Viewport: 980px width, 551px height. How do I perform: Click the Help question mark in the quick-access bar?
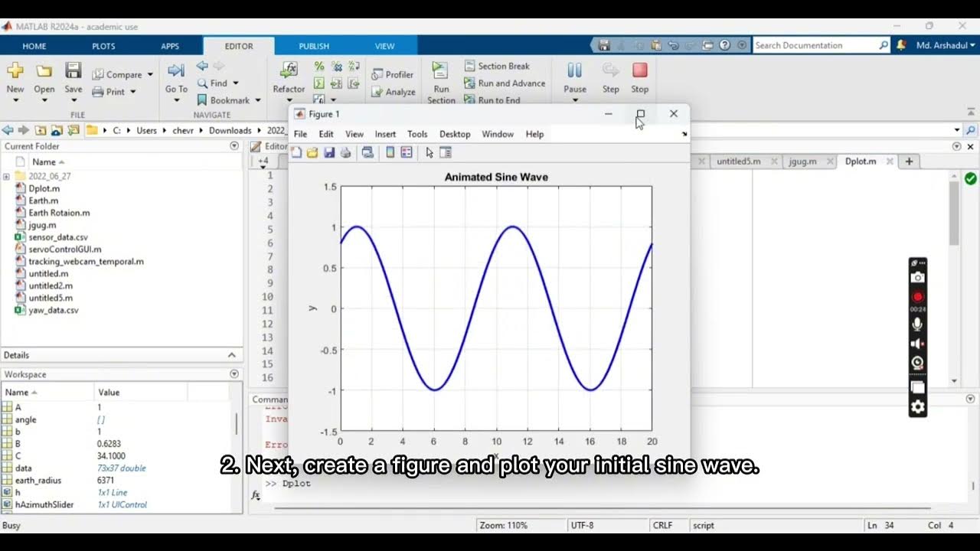click(x=725, y=45)
